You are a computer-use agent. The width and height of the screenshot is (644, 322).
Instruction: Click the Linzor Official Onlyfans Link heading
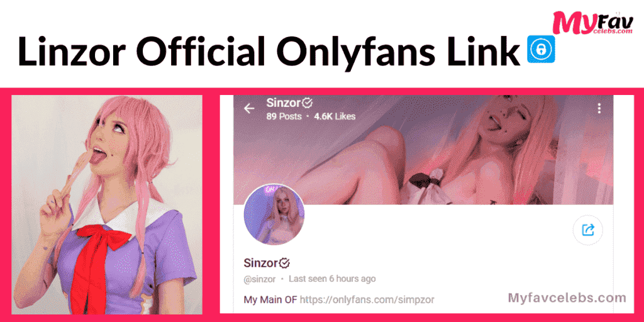269,52
